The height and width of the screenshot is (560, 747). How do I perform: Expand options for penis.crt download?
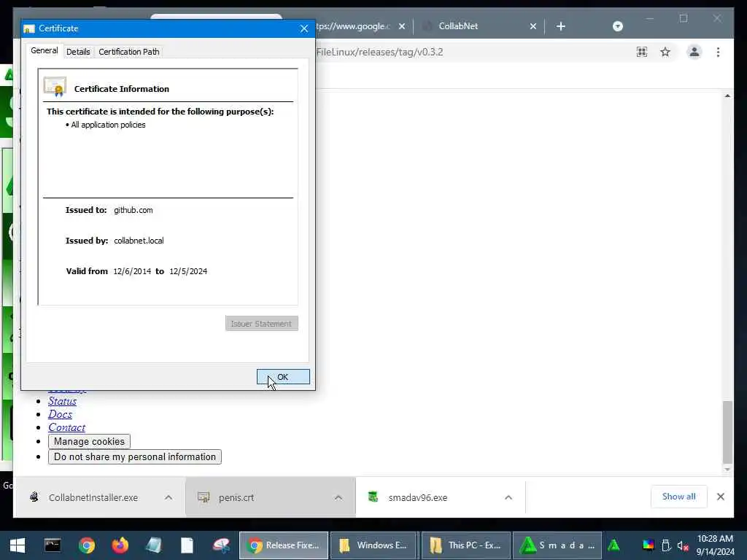(338, 497)
